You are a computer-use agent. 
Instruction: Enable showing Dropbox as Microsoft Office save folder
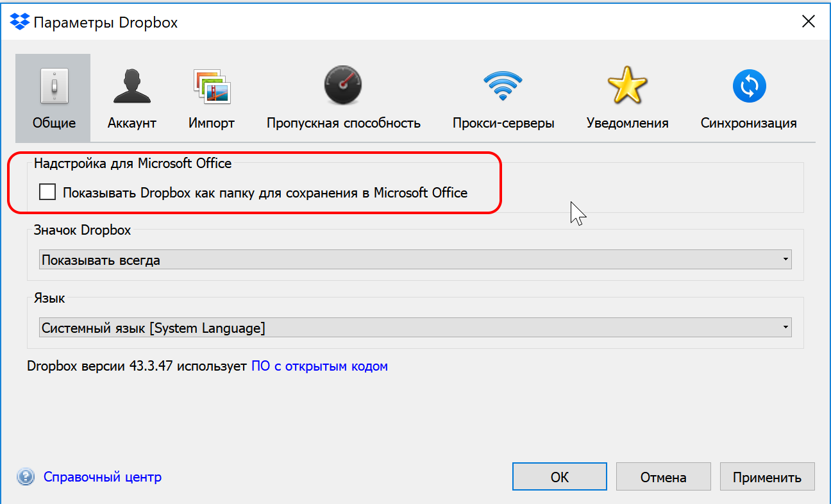click(47, 192)
